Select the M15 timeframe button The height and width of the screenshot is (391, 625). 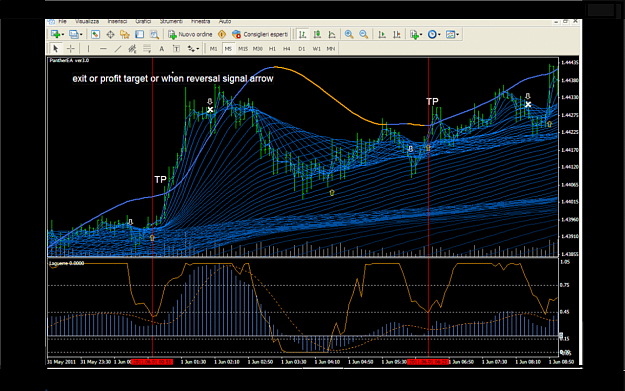coord(243,49)
